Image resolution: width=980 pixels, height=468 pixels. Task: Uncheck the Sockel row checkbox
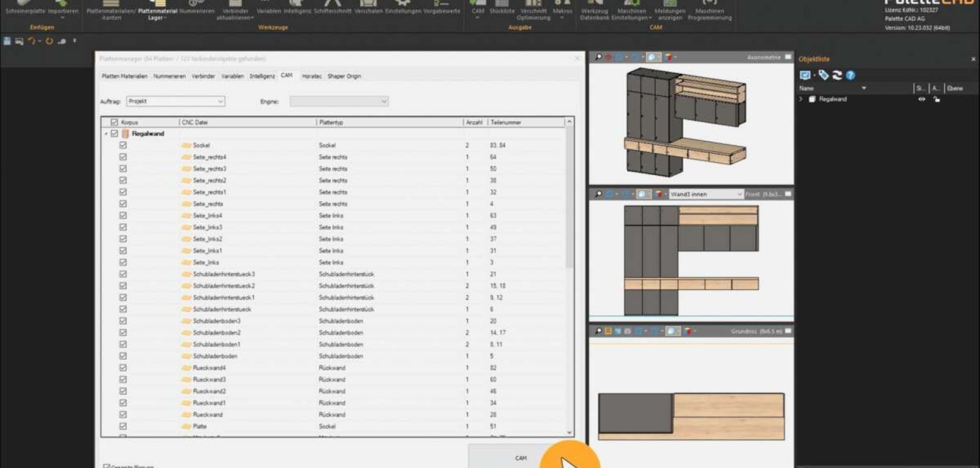123,145
